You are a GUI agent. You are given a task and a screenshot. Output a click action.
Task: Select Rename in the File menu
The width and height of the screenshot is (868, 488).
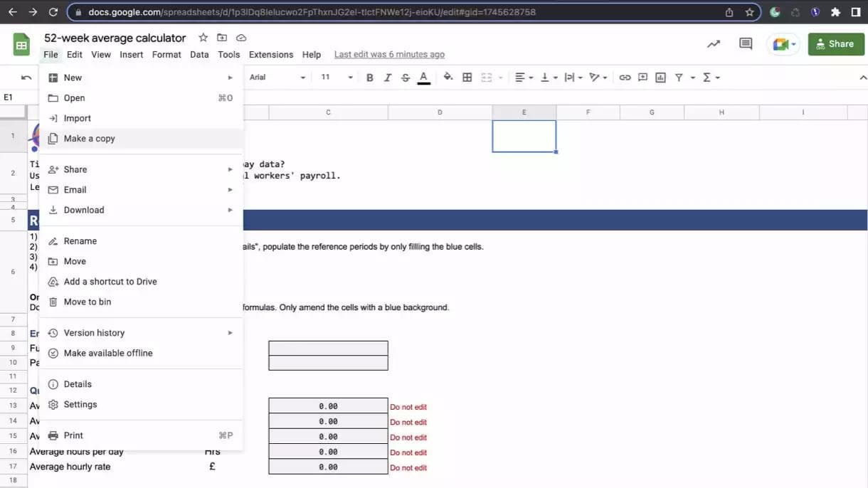click(x=141, y=241)
